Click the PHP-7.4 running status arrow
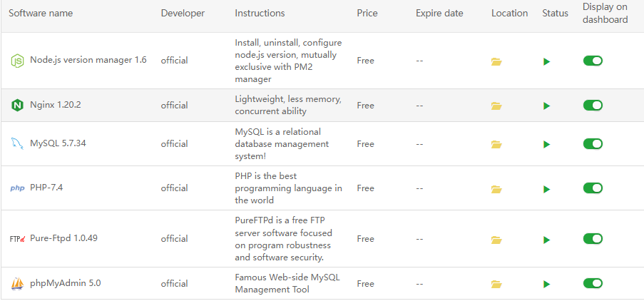The width and height of the screenshot is (644, 306). pos(546,189)
